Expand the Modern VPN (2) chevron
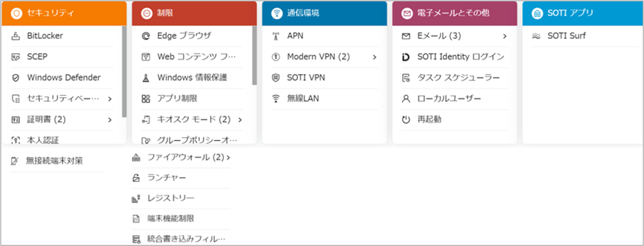The image size is (644, 246). click(x=374, y=57)
